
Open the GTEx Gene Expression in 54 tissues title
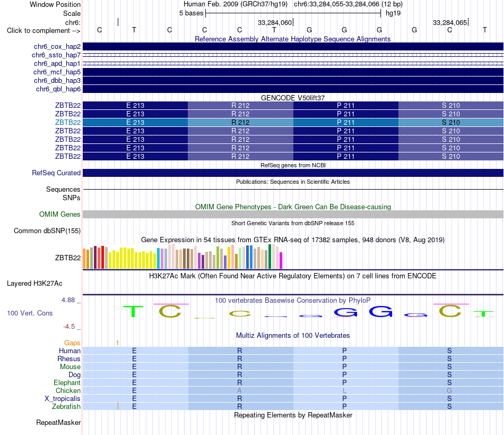(x=293, y=240)
